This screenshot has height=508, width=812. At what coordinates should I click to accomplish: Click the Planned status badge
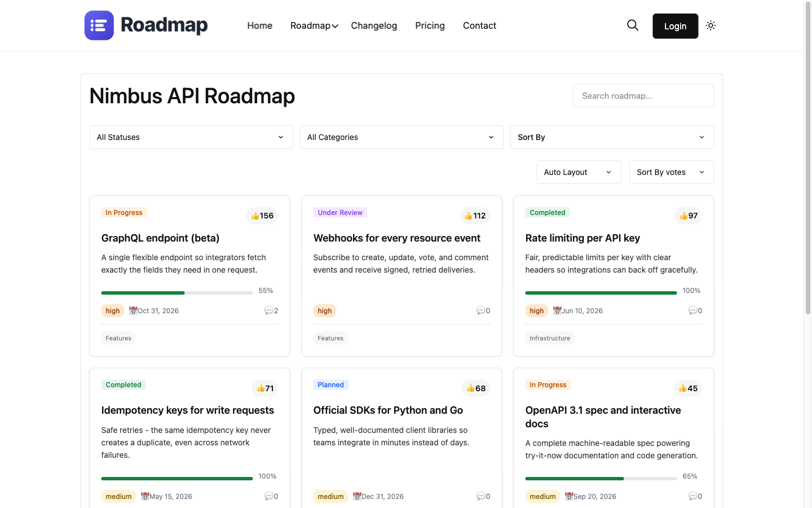point(331,385)
